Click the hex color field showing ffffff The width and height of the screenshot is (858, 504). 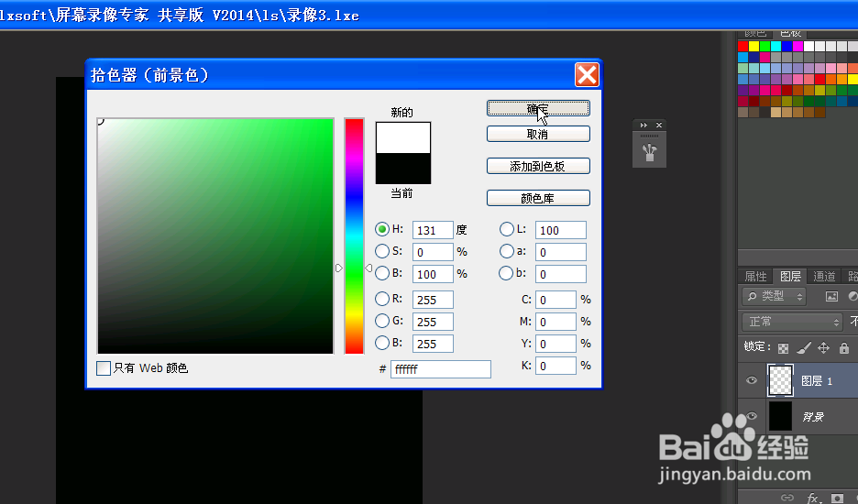click(x=441, y=369)
